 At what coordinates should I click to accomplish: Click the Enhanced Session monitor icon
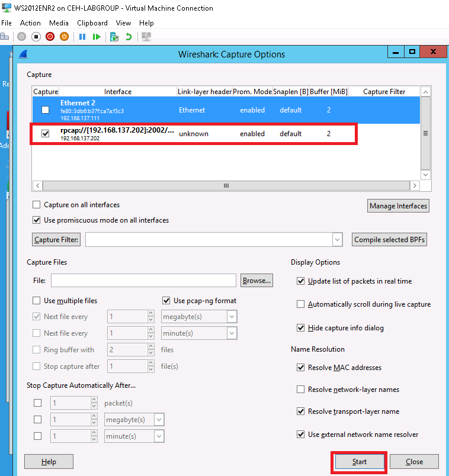[x=146, y=37]
